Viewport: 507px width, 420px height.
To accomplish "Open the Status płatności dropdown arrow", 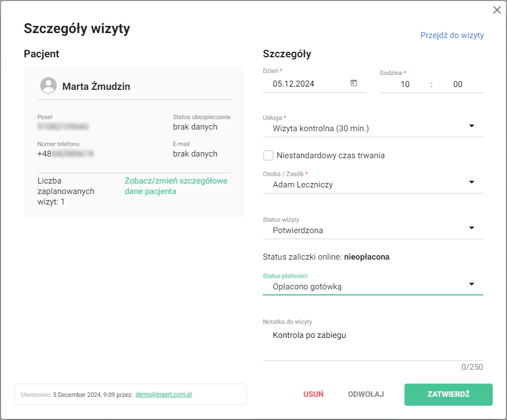I will pyautogui.click(x=471, y=284).
